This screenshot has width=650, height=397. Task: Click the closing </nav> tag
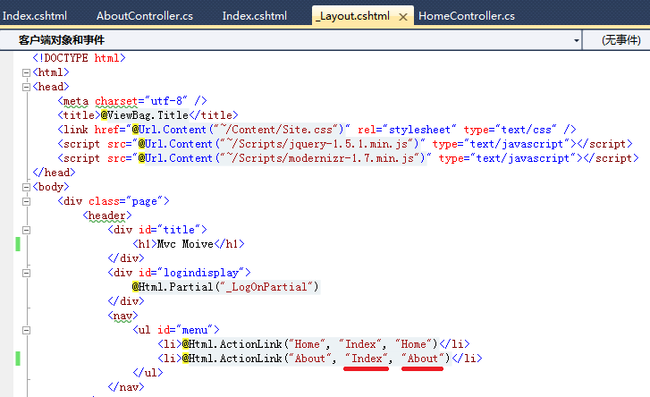126,387
